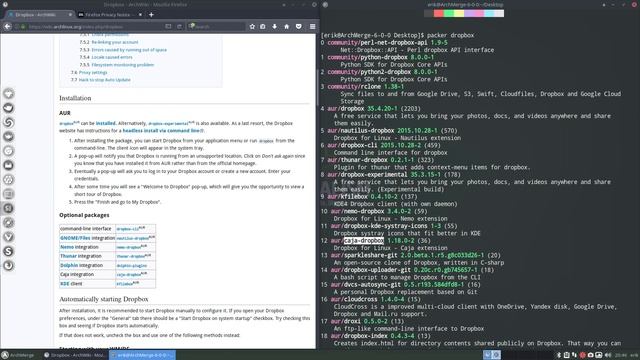Image resolution: width=640 pixels, height=360 pixels.
Task: Close the Firefox Privacy Notice tab
Action: pyautogui.click(x=140, y=15)
